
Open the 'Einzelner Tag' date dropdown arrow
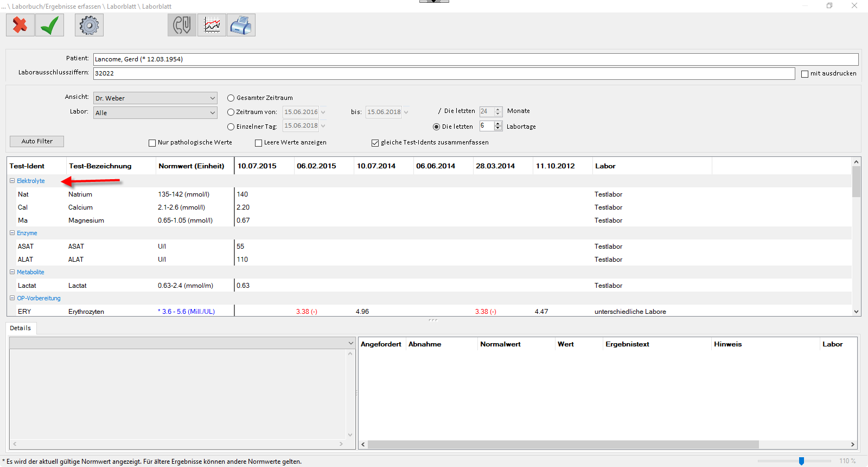click(x=323, y=126)
